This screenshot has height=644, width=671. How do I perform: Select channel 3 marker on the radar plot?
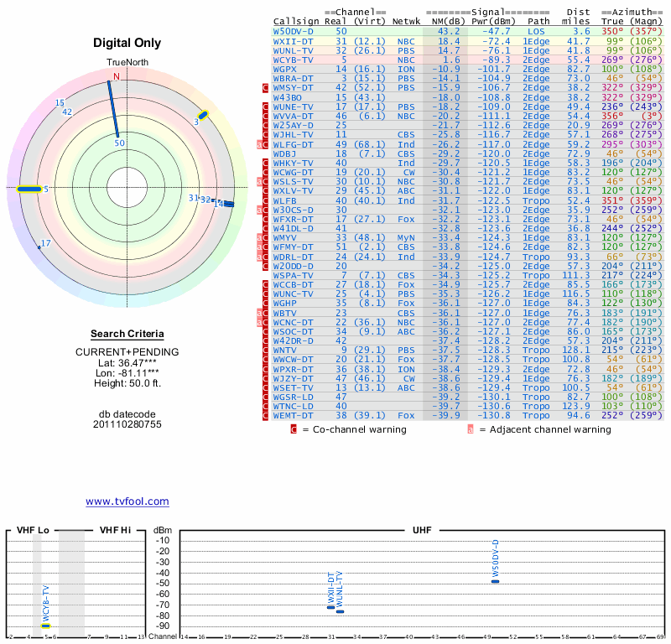[x=201, y=116]
